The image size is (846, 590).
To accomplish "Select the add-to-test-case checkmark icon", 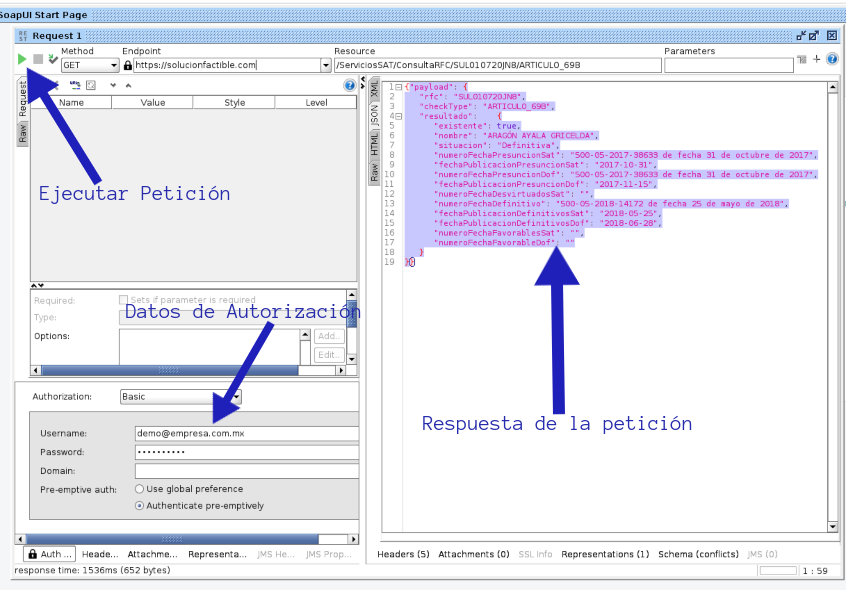I will point(53,58).
